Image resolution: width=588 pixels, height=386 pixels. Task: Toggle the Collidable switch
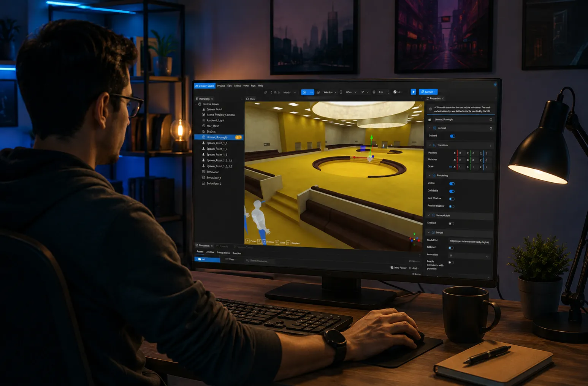(x=452, y=191)
